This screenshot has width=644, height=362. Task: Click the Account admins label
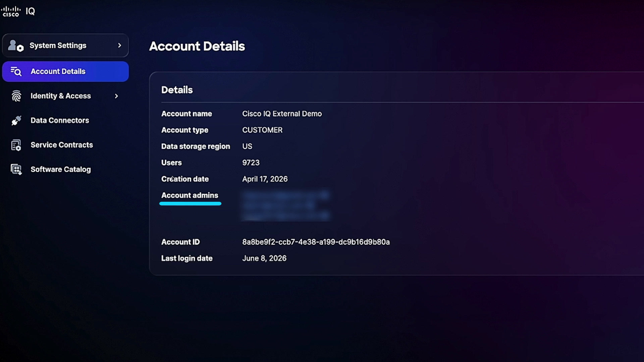[190, 195]
